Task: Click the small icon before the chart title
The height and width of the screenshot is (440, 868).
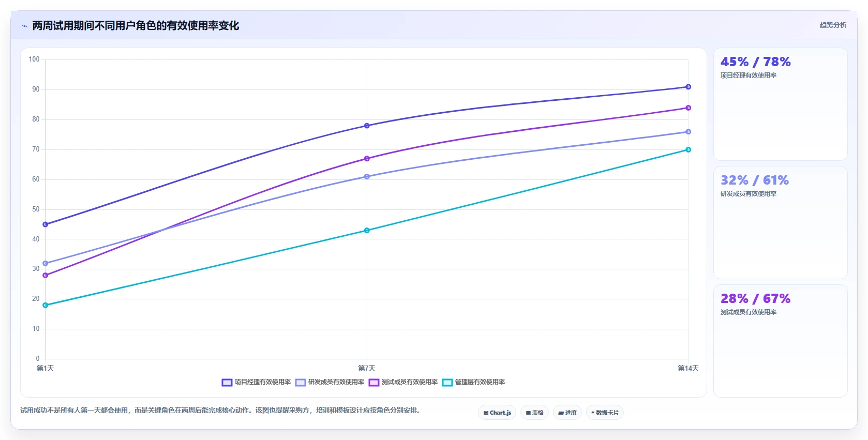Action: [x=24, y=26]
